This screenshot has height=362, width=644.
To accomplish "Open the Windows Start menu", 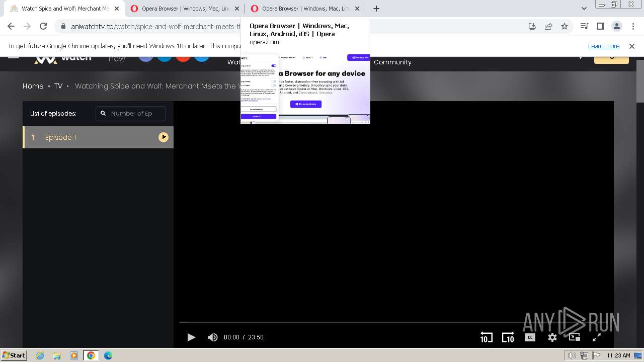I will (x=14, y=355).
